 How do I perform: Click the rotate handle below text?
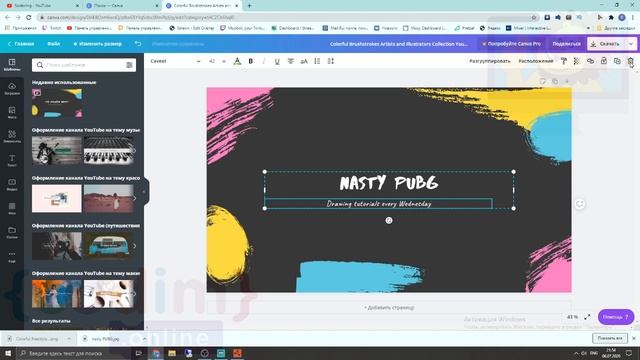(389, 220)
